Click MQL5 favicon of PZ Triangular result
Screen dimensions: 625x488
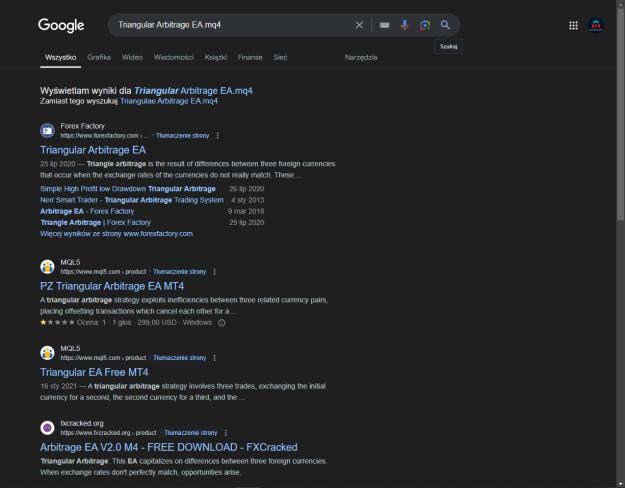47,266
